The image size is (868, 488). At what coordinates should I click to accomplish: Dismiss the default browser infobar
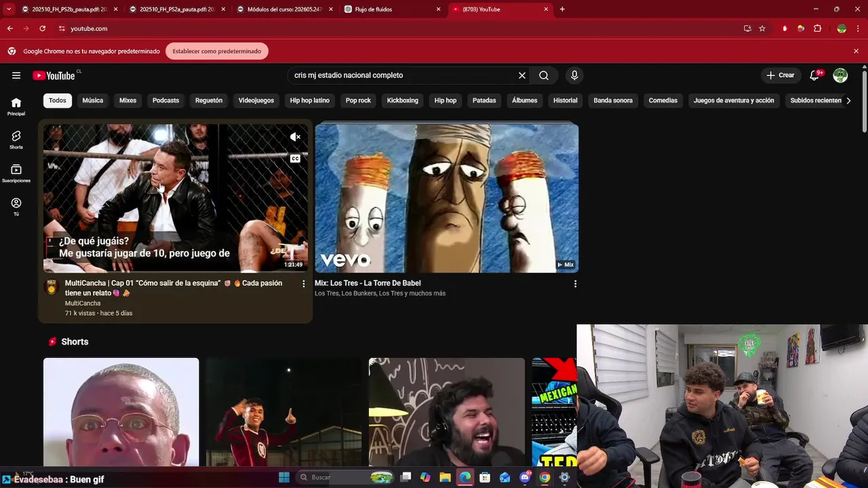[x=856, y=51]
